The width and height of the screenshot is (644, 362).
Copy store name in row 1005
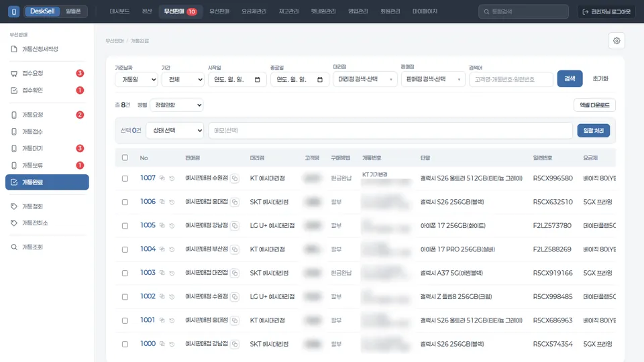235,225
